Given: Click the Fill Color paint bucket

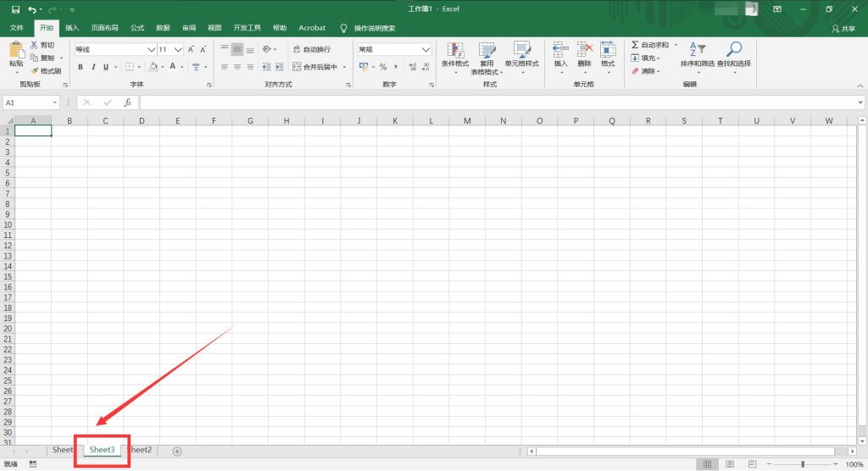Looking at the screenshot, I should click(153, 67).
